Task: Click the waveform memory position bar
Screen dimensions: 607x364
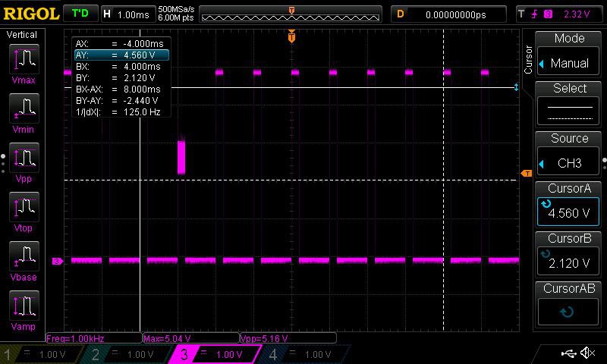Action: [291, 14]
